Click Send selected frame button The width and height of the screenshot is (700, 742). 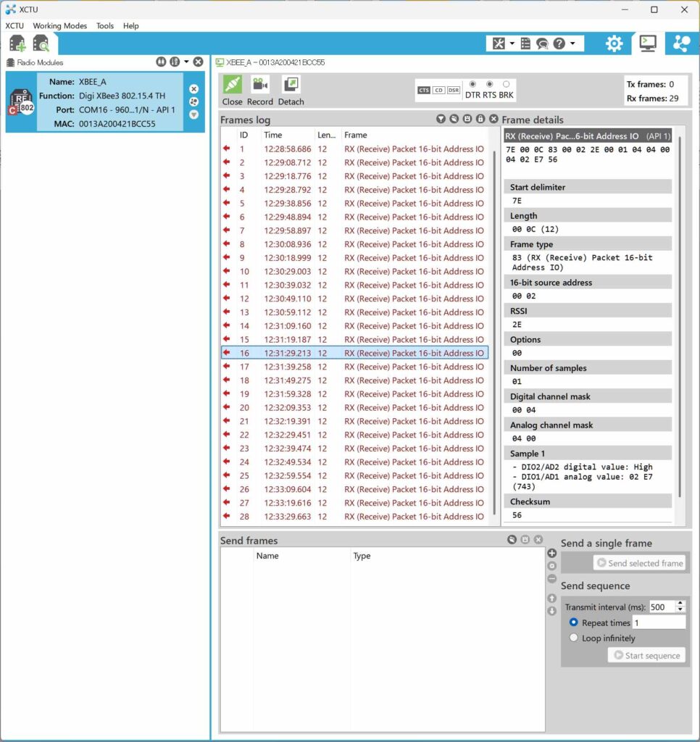[639, 563]
